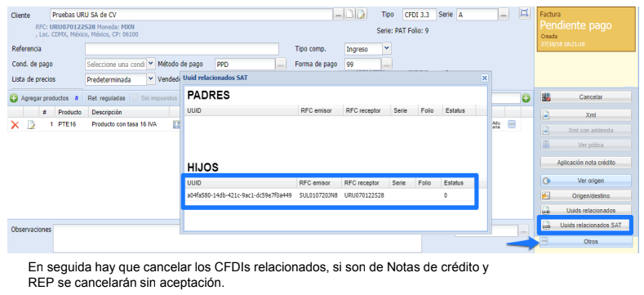Close Uuid relacionados SAT dialog
The height and width of the screenshot is (295, 644).
tap(484, 78)
